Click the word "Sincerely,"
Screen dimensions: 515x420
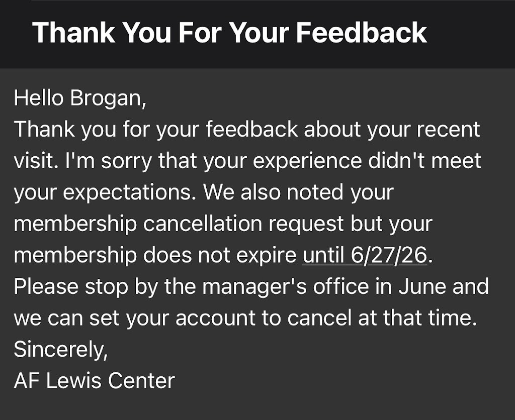pos(60,349)
